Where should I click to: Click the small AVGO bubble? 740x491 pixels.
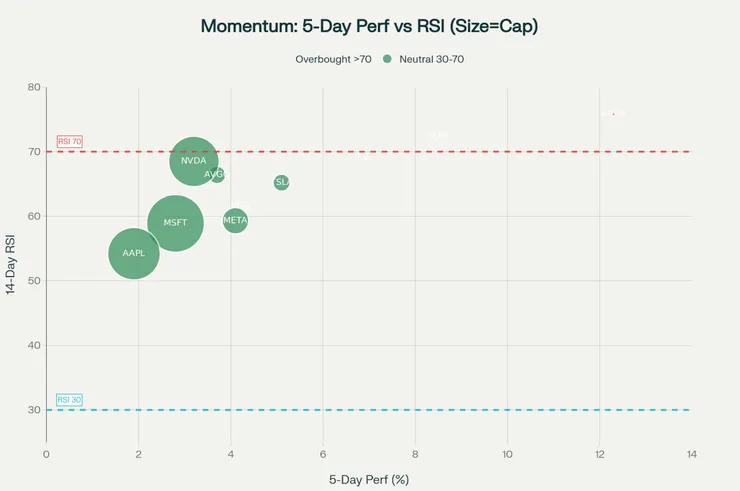coord(217,174)
